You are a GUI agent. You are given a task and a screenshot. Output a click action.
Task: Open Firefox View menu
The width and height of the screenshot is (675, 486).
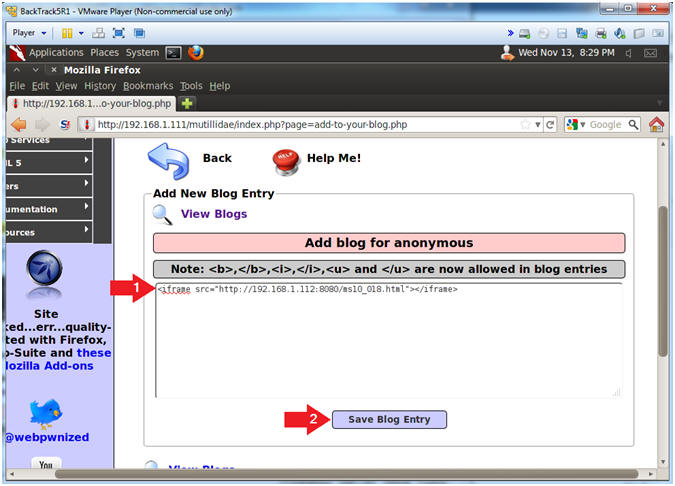pos(66,86)
